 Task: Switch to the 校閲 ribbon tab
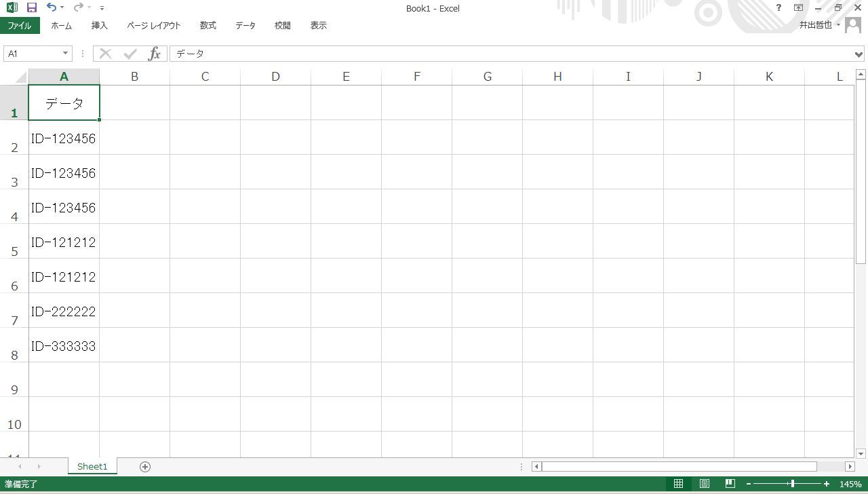(x=283, y=25)
